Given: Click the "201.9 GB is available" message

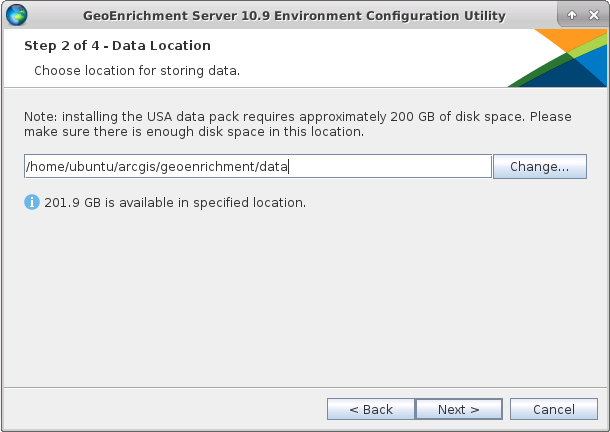Looking at the screenshot, I should pyautogui.click(x=175, y=203).
